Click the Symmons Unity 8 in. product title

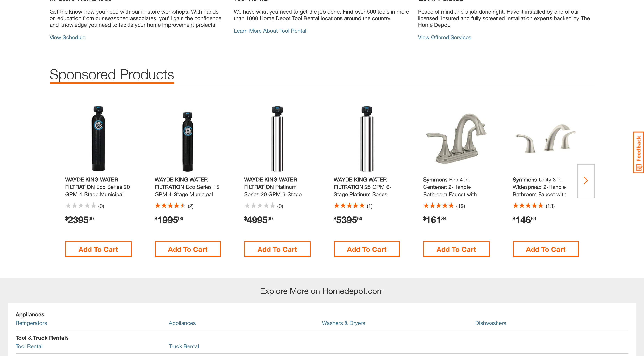pos(539,187)
